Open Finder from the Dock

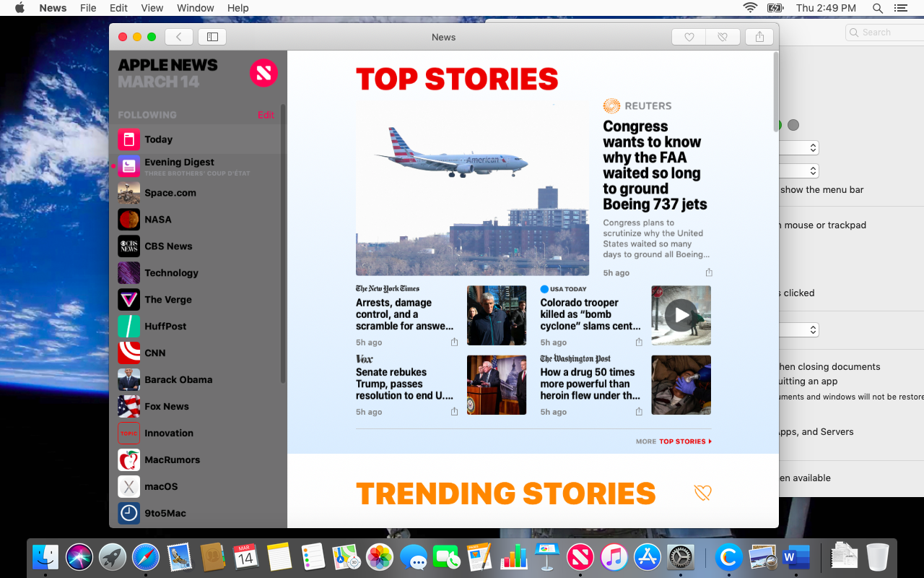click(x=45, y=557)
